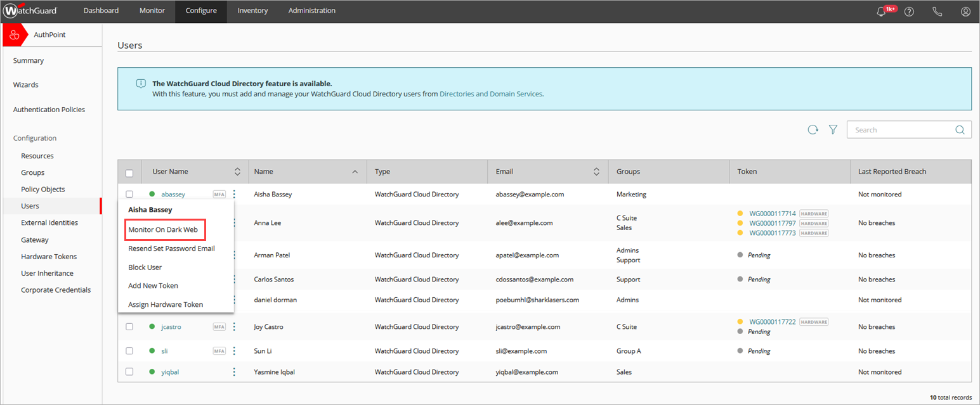Open the filter funnel icon

[833, 130]
